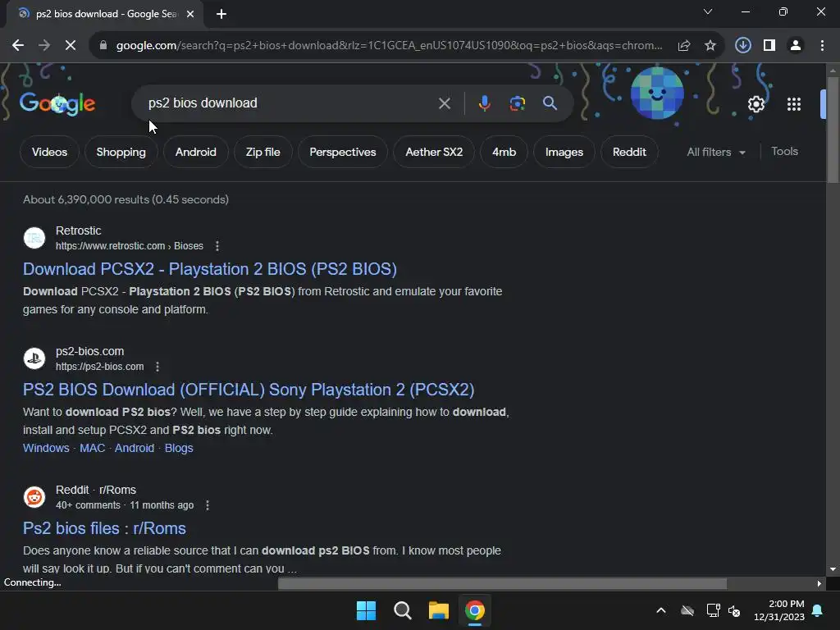Switch to Perspectives results

click(x=343, y=152)
